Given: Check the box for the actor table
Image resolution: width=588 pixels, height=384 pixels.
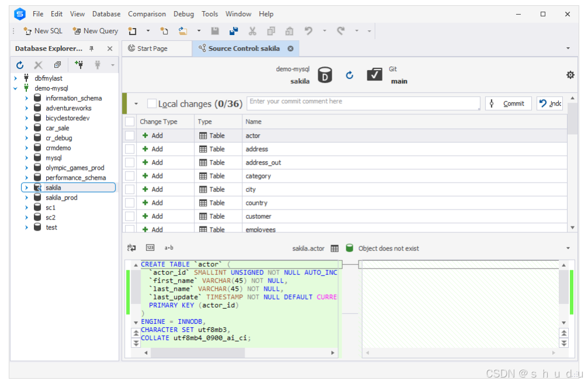Looking at the screenshot, I should click(130, 135).
